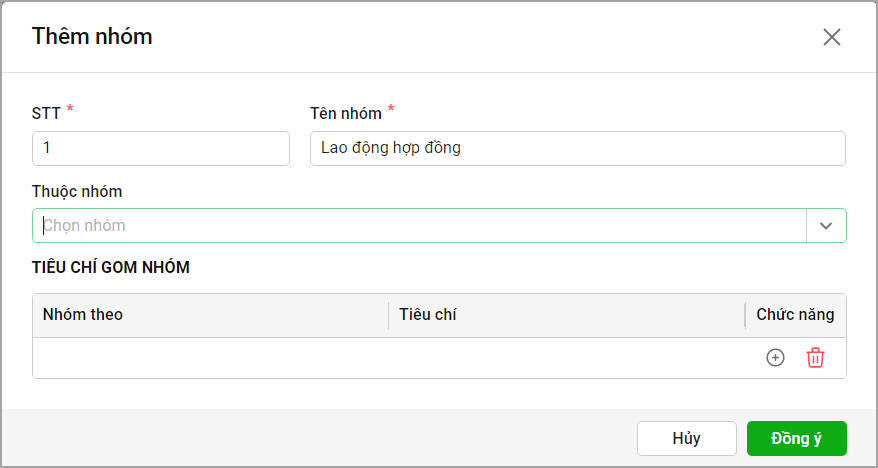Viewport: 878px width, 468px height.
Task: Click the Tên nhóm field label
Action: tap(346, 113)
